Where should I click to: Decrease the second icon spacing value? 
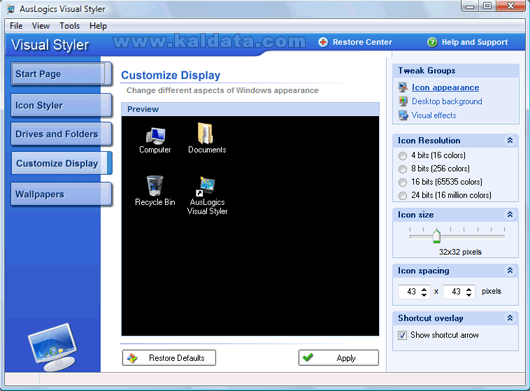pos(469,295)
